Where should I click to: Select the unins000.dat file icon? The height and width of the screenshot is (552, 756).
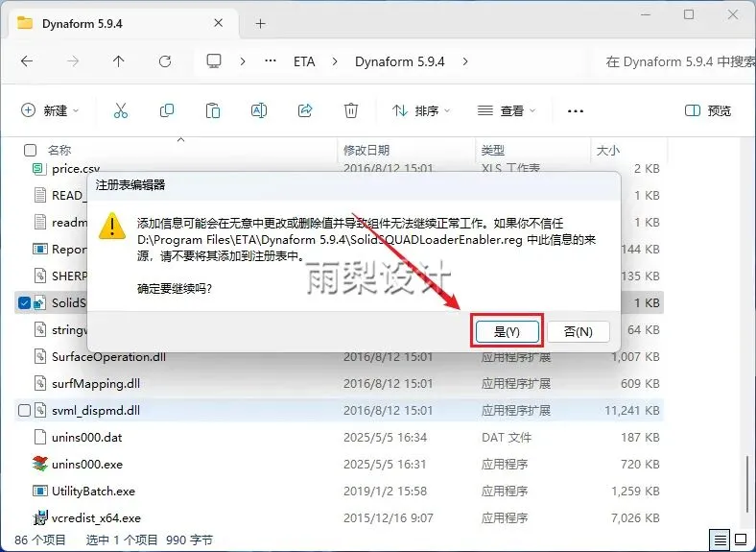coord(39,437)
